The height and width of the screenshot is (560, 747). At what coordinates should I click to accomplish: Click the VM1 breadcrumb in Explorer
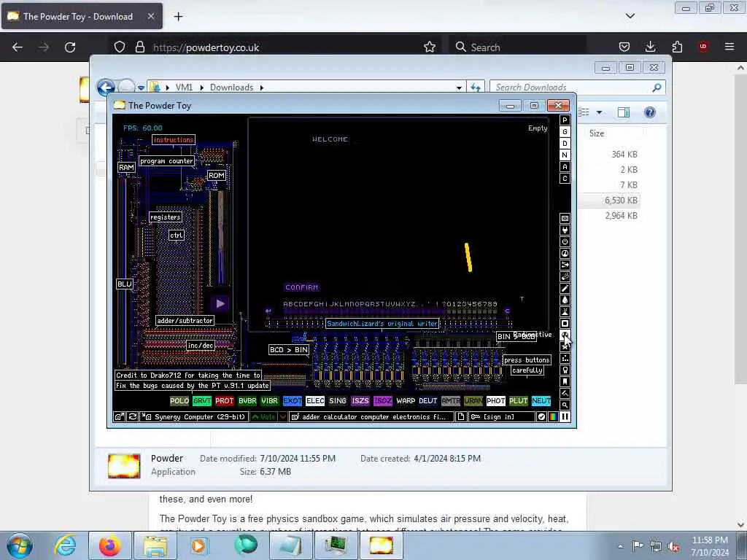coord(184,87)
